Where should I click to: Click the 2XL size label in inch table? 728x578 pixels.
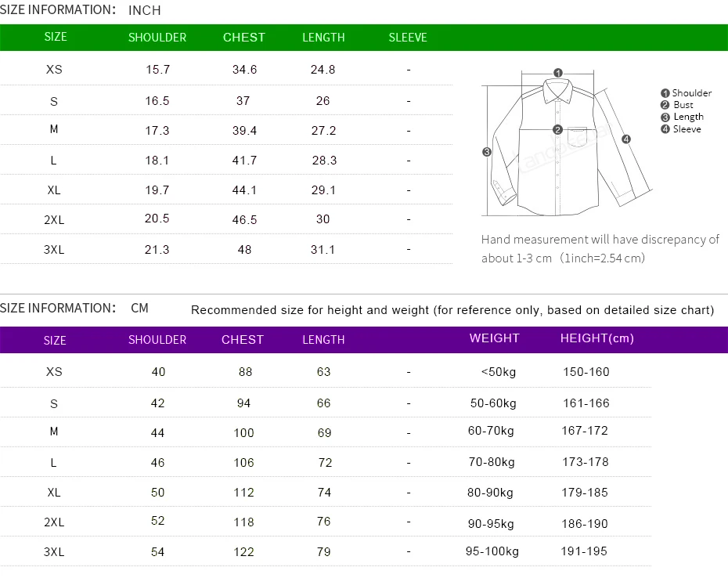click(x=54, y=220)
